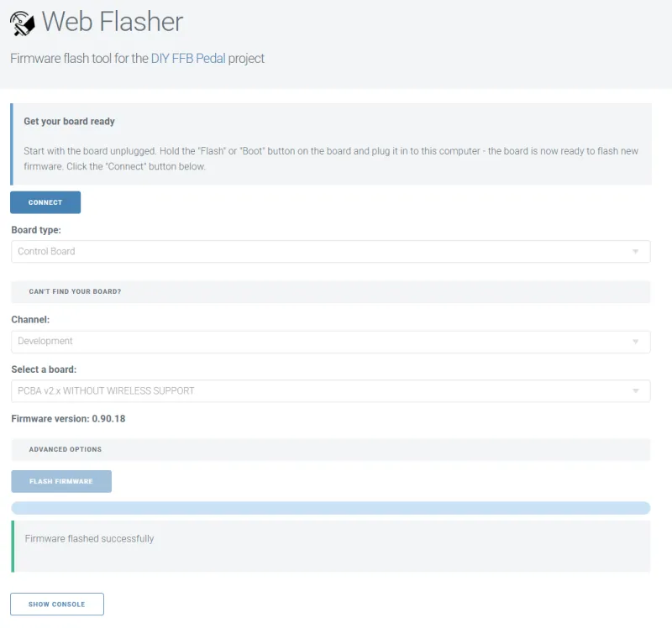Click the Connect button

tap(45, 202)
